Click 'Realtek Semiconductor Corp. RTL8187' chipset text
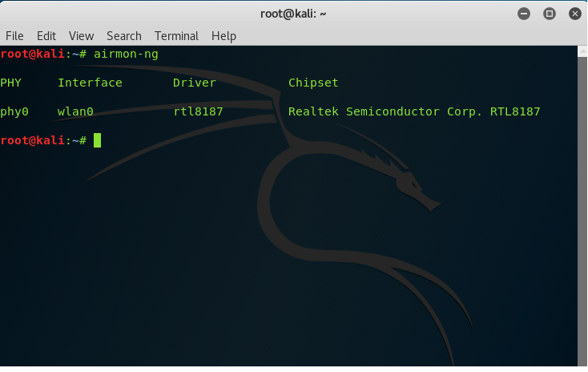 [414, 111]
